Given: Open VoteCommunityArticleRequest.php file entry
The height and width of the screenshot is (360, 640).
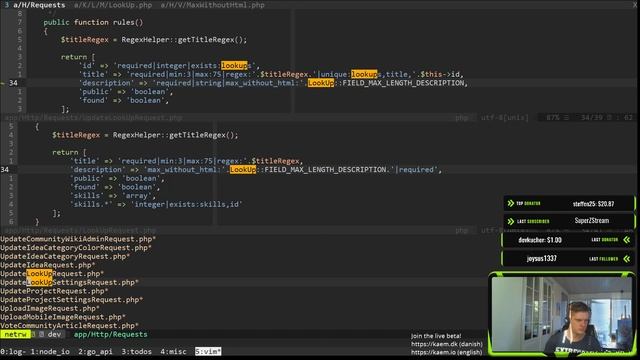Looking at the screenshot, I should pos(69,326).
